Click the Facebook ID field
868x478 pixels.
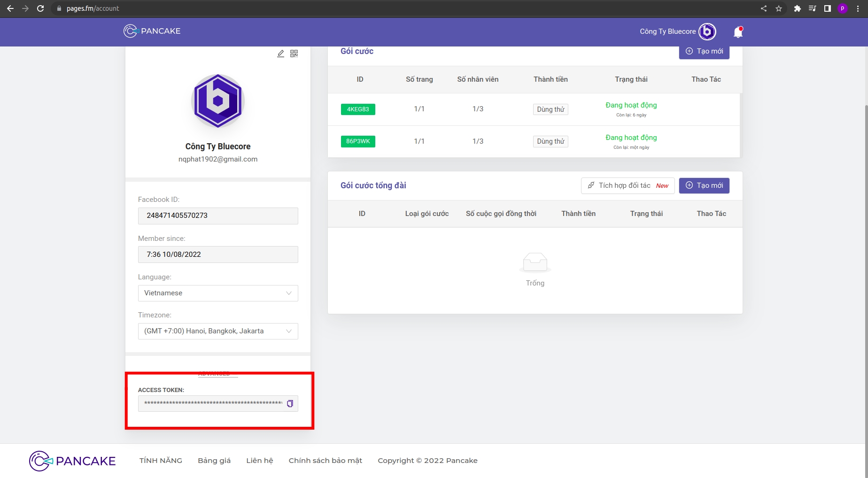(218, 216)
